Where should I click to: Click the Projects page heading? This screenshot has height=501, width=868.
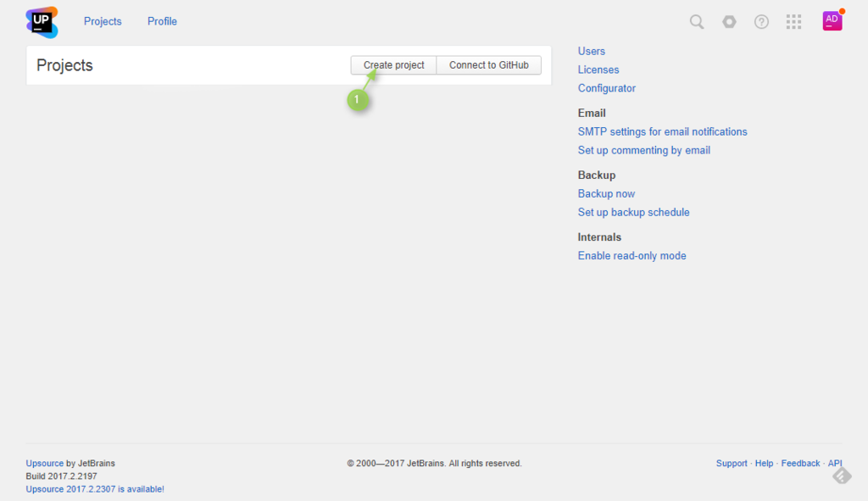[x=64, y=65]
